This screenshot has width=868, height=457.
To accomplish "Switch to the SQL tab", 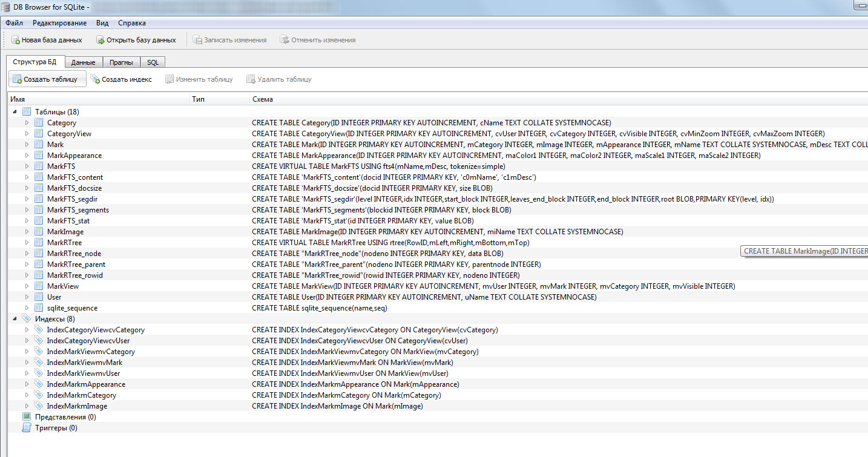I will pos(153,62).
